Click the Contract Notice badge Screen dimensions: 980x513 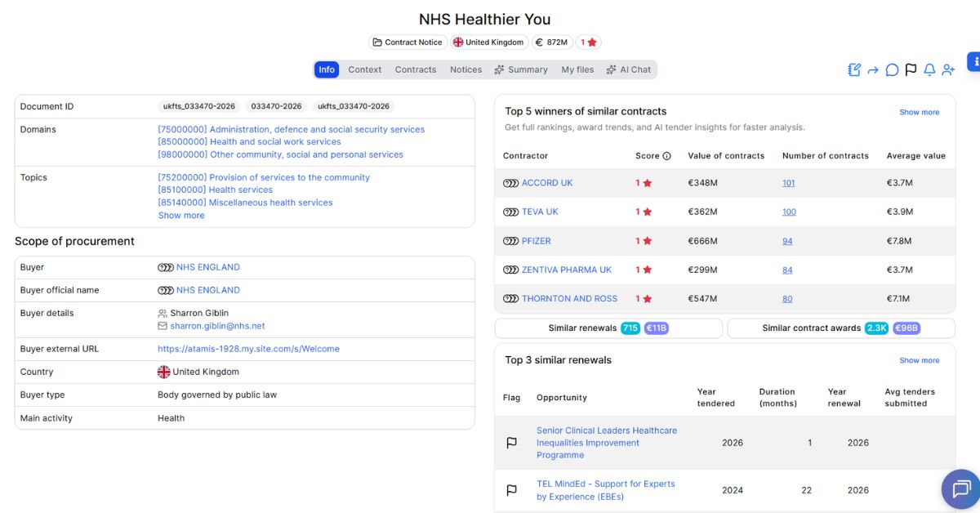point(407,42)
